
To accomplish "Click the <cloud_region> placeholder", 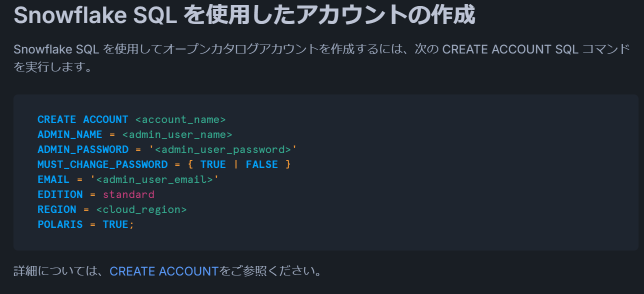I will coord(141,209).
